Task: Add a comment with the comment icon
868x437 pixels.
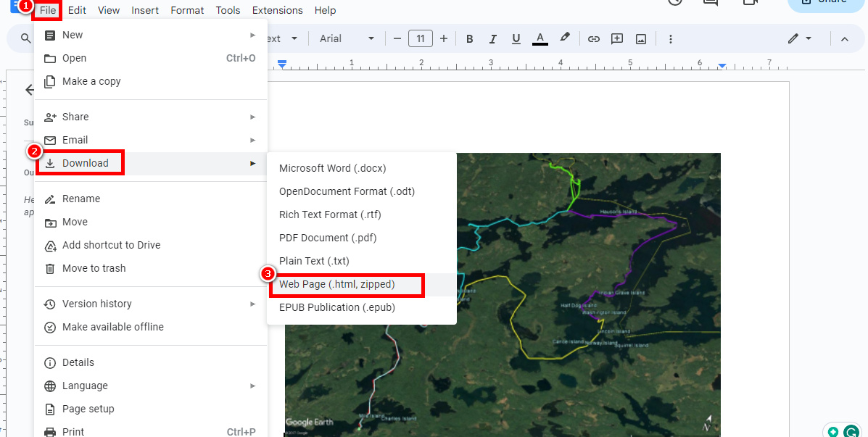Action: (616, 38)
